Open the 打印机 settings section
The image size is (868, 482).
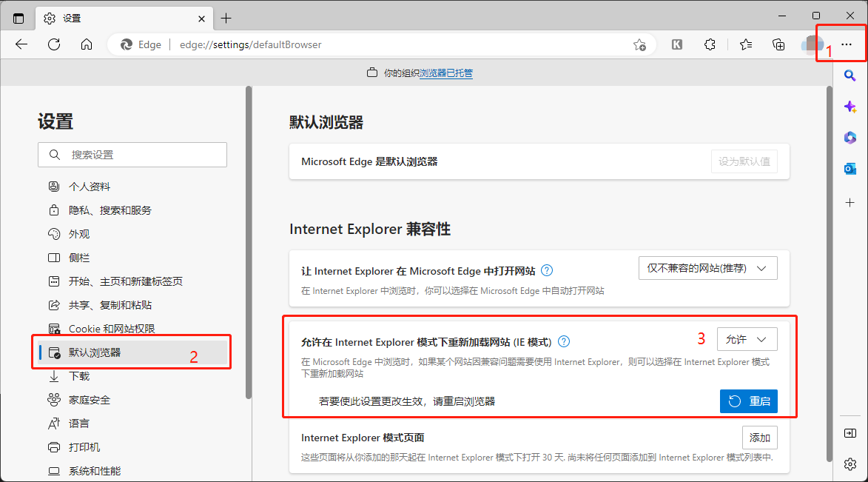tap(84, 448)
